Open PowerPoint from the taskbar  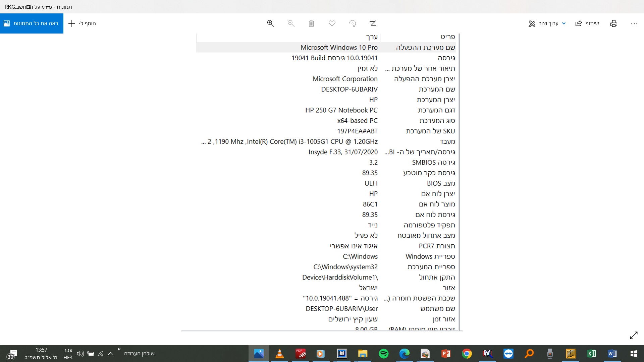coord(446,354)
